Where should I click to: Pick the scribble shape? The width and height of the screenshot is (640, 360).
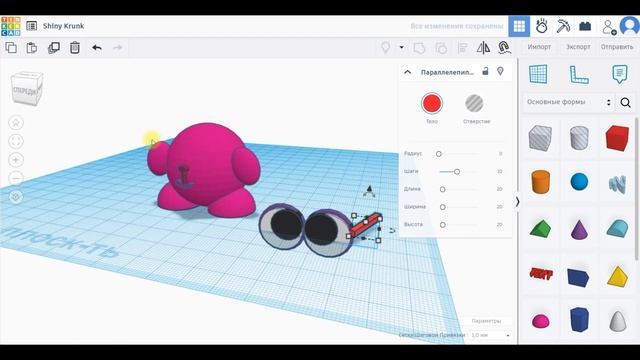click(x=617, y=185)
